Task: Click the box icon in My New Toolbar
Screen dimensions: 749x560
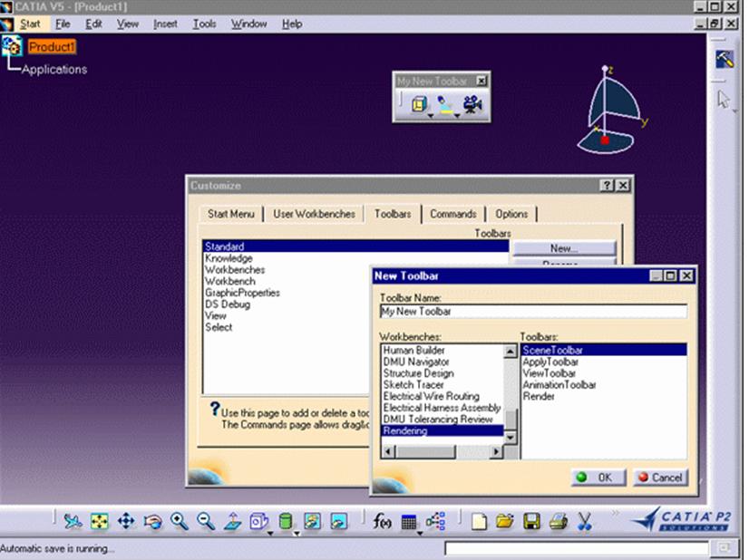Action: click(419, 103)
